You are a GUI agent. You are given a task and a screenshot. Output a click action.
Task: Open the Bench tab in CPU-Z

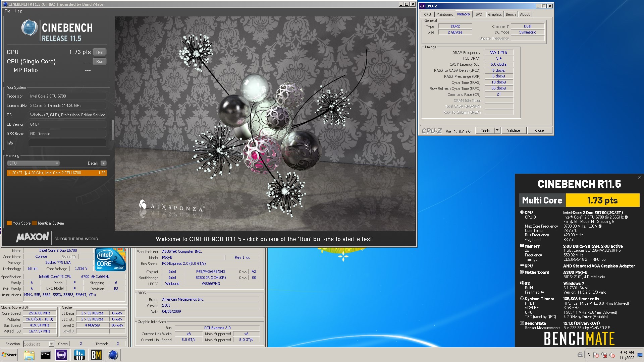[511, 14]
